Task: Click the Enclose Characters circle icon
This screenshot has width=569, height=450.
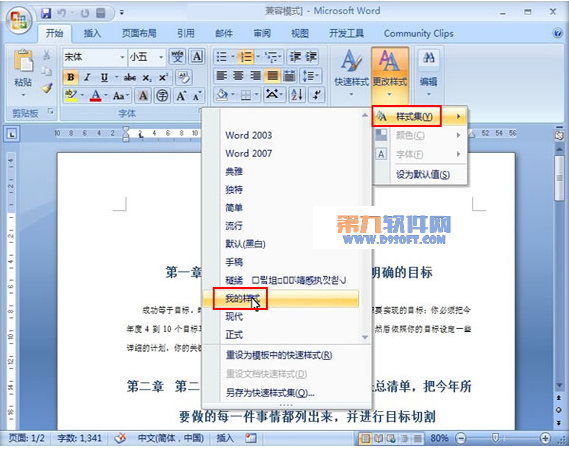Action: [x=162, y=95]
